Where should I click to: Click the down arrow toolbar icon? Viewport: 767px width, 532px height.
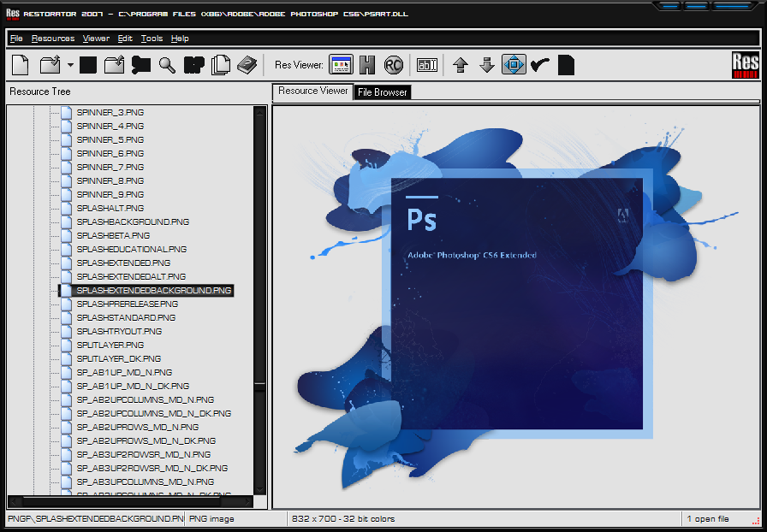pyautogui.click(x=487, y=65)
